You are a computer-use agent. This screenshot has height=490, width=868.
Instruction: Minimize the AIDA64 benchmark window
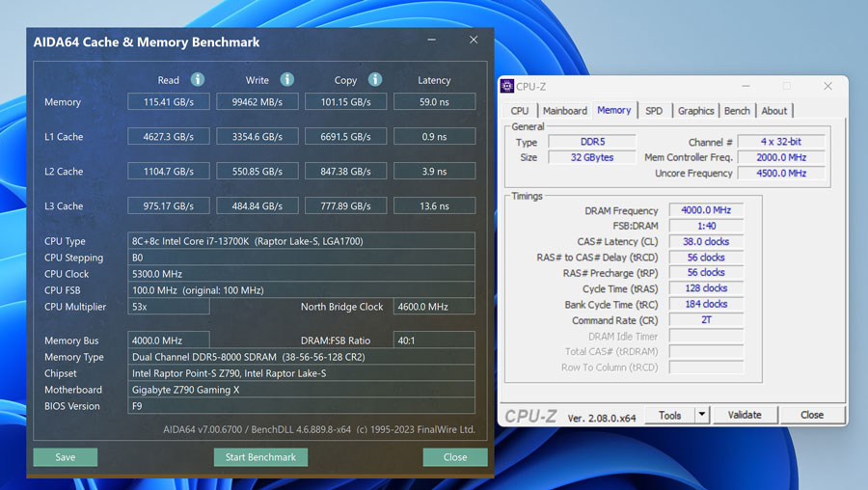pyautogui.click(x=429, y=41)
